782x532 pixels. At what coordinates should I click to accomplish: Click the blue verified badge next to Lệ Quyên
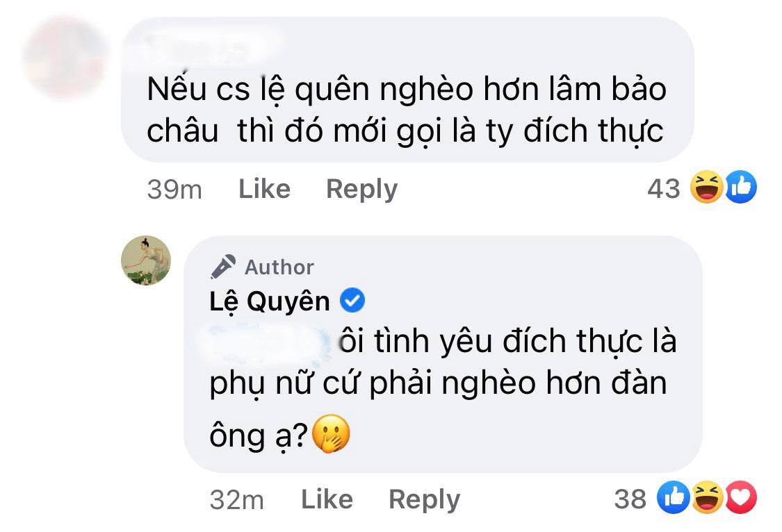(x=352, y=301)
